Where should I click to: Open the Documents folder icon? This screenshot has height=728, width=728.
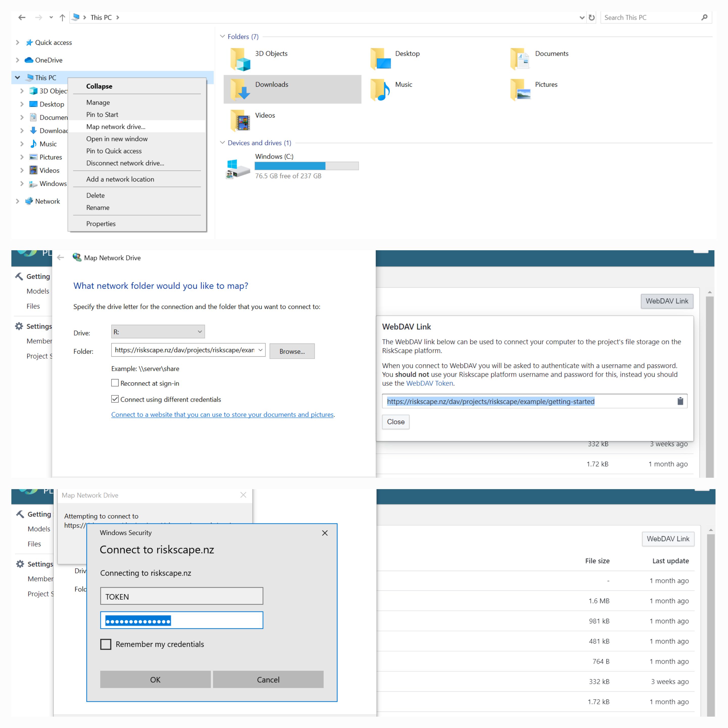coord(520,59)
